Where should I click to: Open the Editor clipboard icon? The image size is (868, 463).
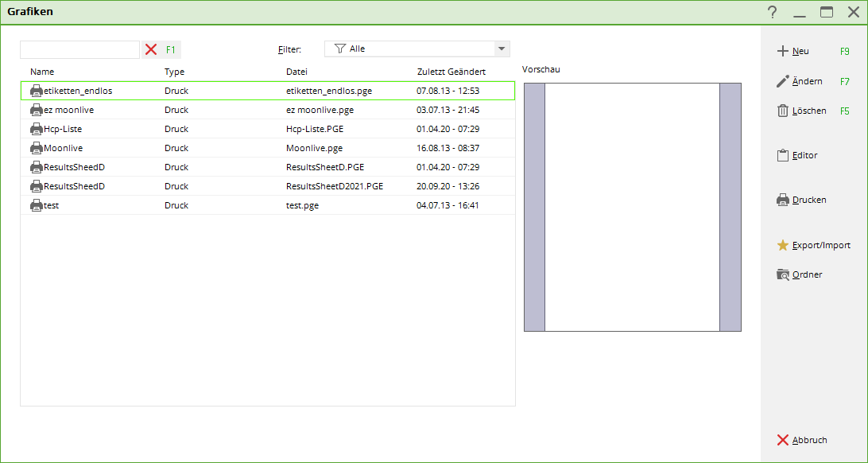point(783,155)
